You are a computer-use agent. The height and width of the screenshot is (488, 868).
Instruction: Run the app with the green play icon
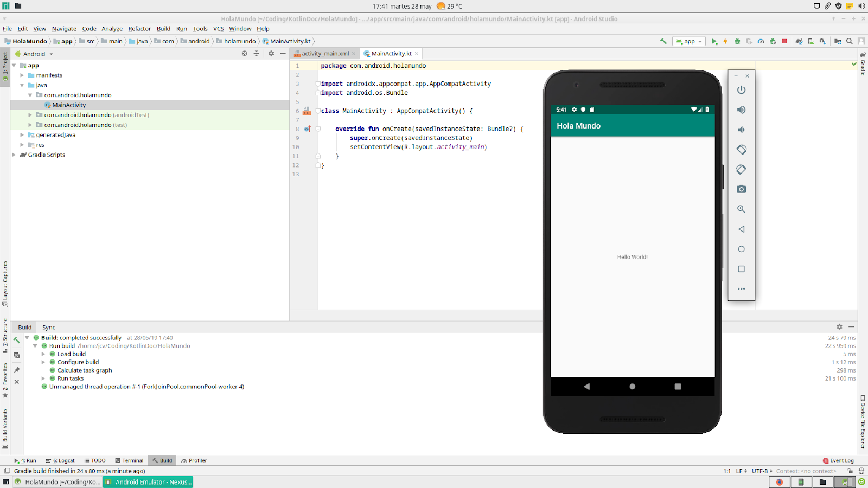pyautogui.click(x=714, y=41)
